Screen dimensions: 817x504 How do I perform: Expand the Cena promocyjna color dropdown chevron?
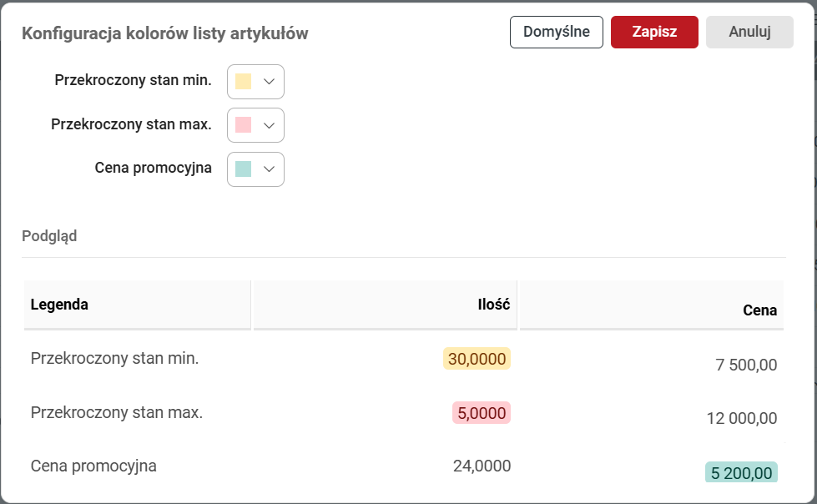pos(269,169)
